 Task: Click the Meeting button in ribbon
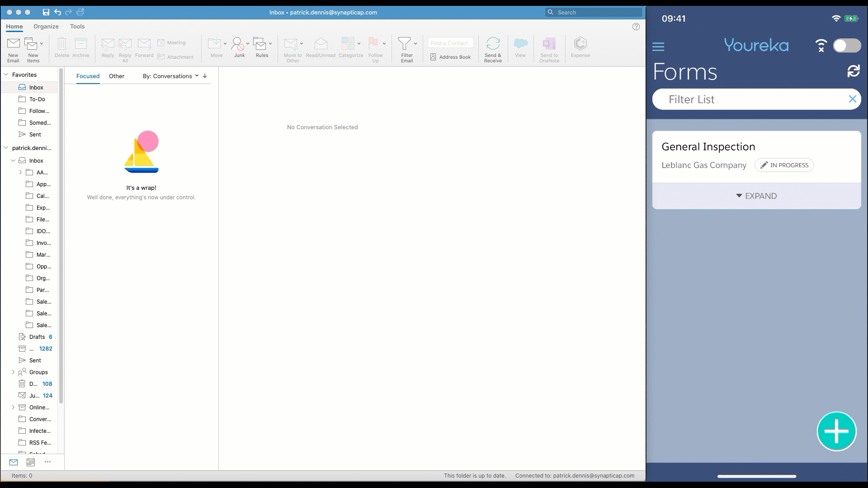pos(171,42)
